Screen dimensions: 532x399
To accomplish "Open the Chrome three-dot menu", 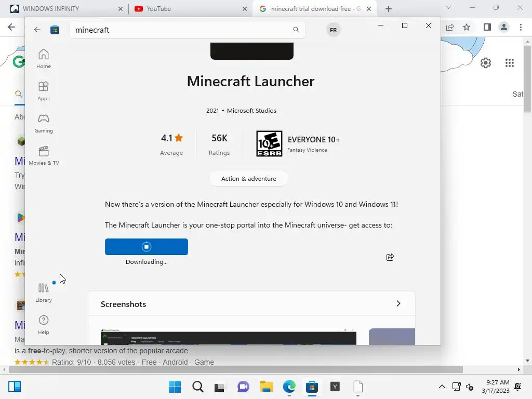I will [521, 27].
